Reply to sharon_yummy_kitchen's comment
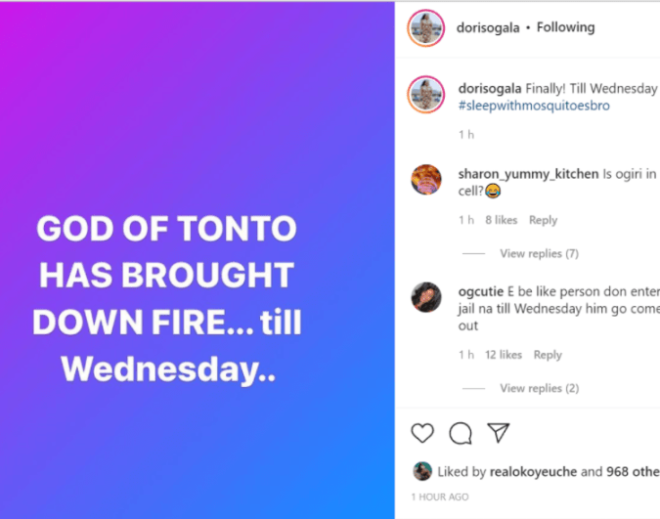This screenshot has width=660, height=519. click(x=543, y=220)
